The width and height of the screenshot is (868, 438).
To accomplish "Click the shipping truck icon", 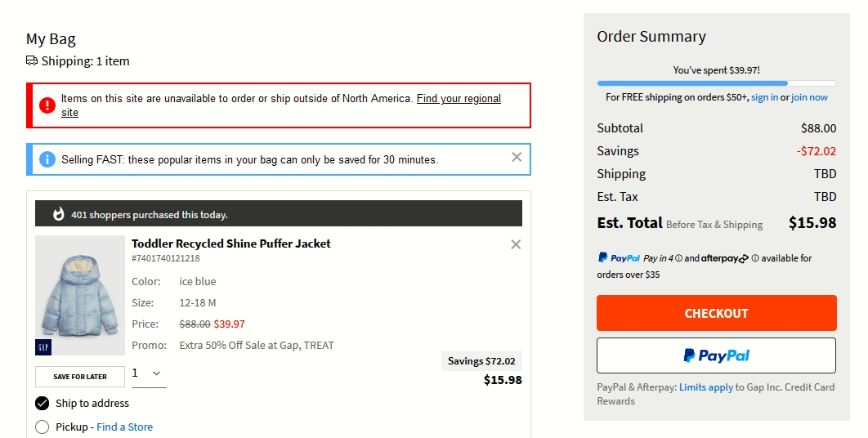I will [32, 61].
